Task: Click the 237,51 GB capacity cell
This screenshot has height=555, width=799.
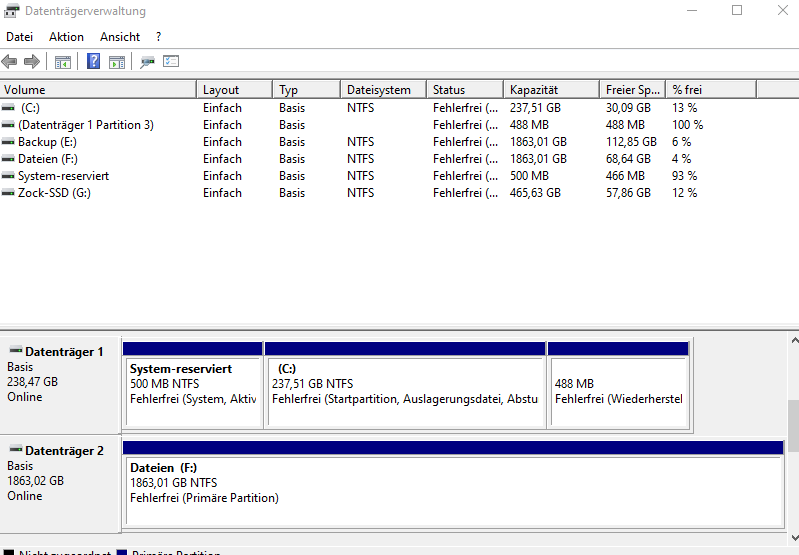Action: coord(536,108)
